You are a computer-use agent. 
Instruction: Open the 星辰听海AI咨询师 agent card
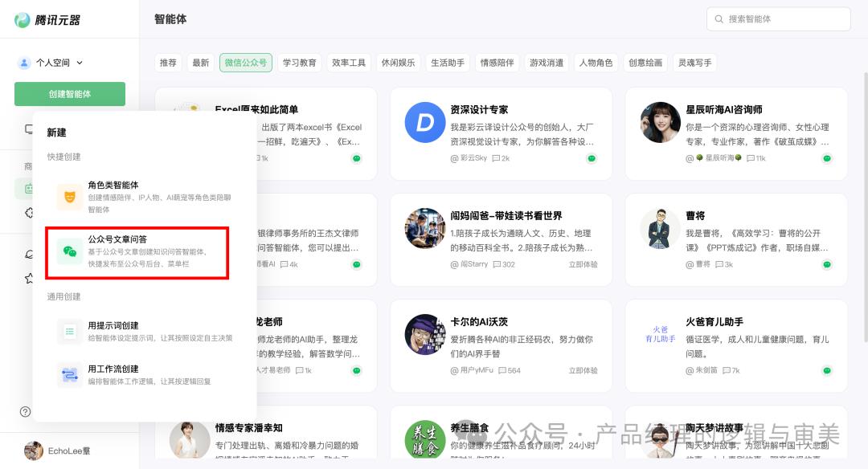click(x=736, y=133)
